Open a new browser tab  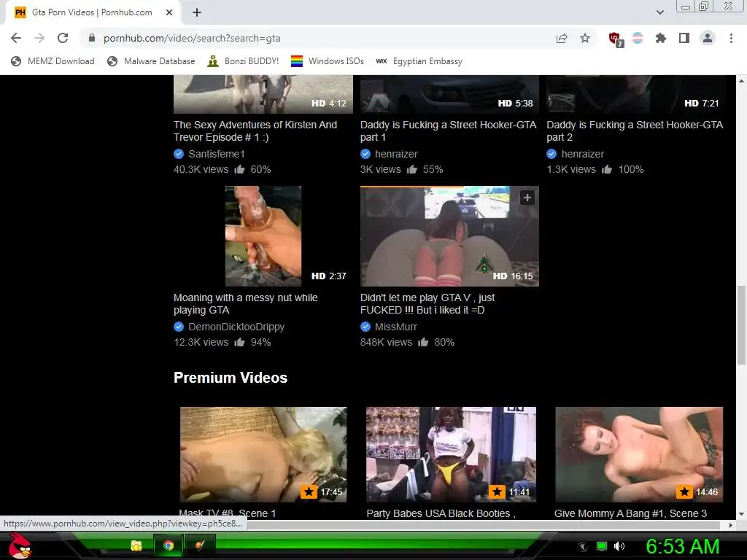coord(197,12)
